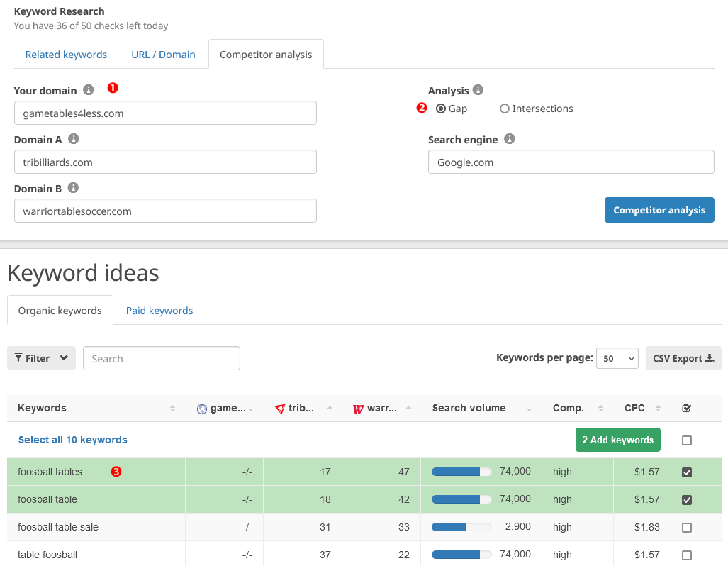
Task: Click info icon beside Domain B label
Action: point(73,187)
